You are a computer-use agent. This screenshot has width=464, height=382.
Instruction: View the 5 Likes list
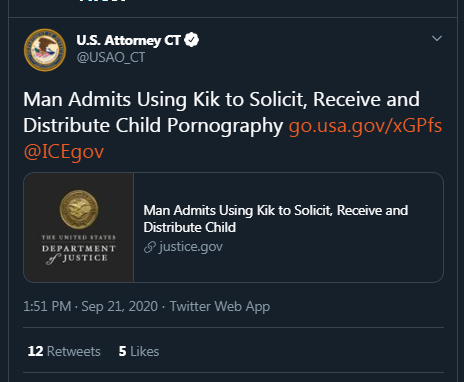pyautogui.click(x=139, y=351)
